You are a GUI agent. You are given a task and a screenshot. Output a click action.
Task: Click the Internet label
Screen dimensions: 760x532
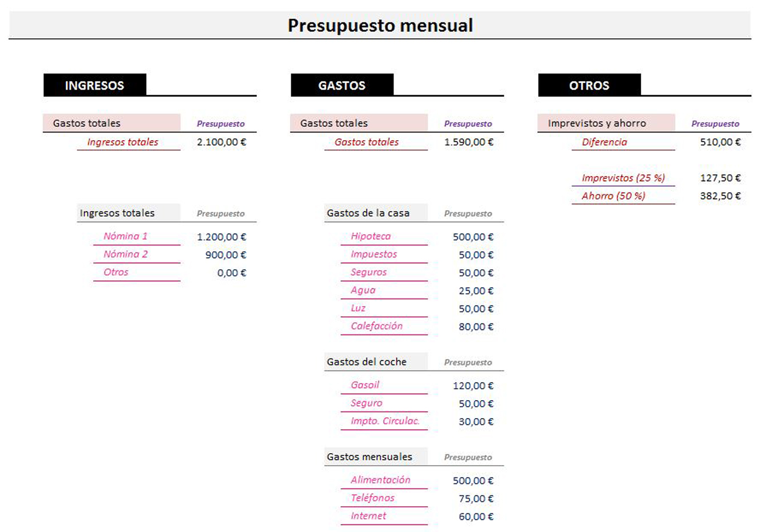point(368,516)
